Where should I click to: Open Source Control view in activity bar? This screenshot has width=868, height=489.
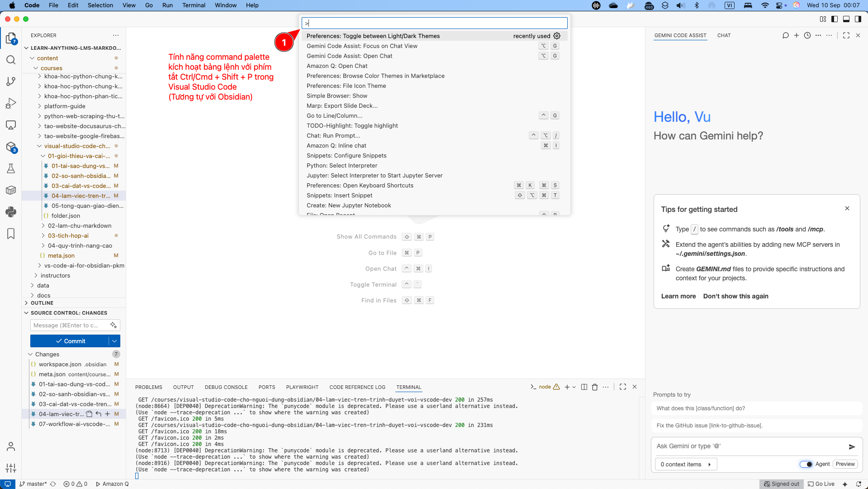coord(11,81)
